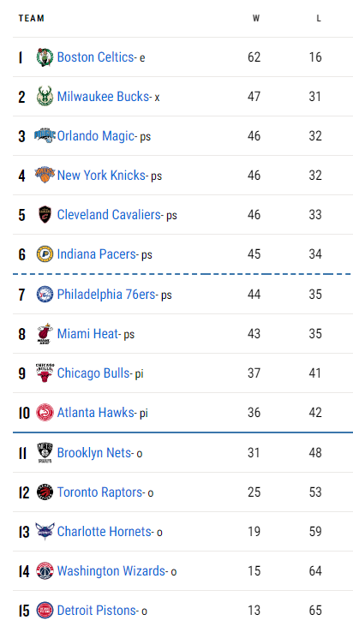Select the Cleveland Cavaliers logo icon
353x644 pixels.
[45, 214]
